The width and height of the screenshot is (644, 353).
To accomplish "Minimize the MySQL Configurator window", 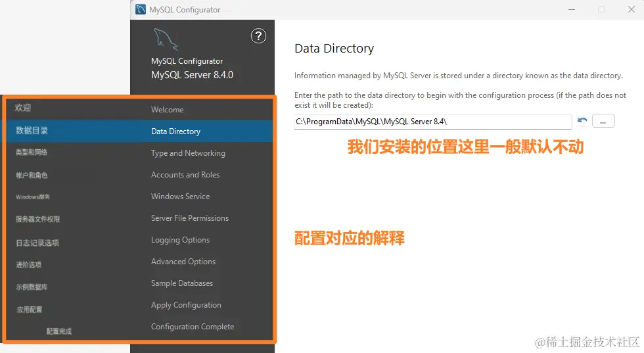I will (x=572, y=9).
